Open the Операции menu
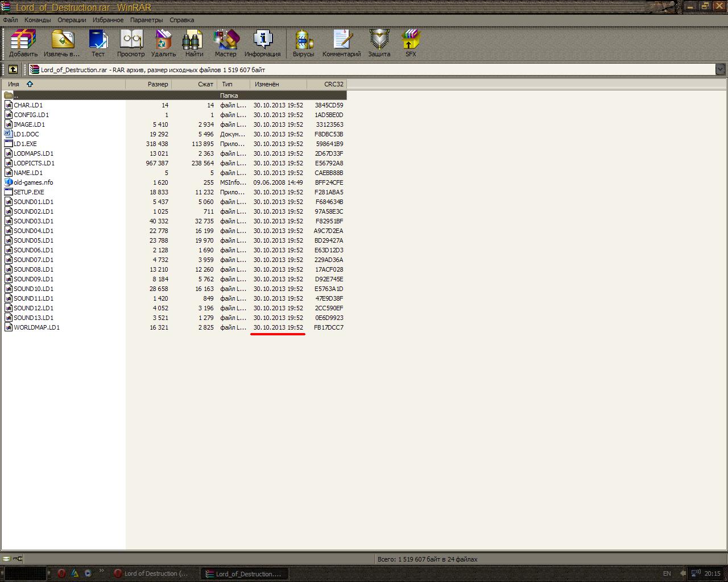The image size is (728, 582). (72, 20)
